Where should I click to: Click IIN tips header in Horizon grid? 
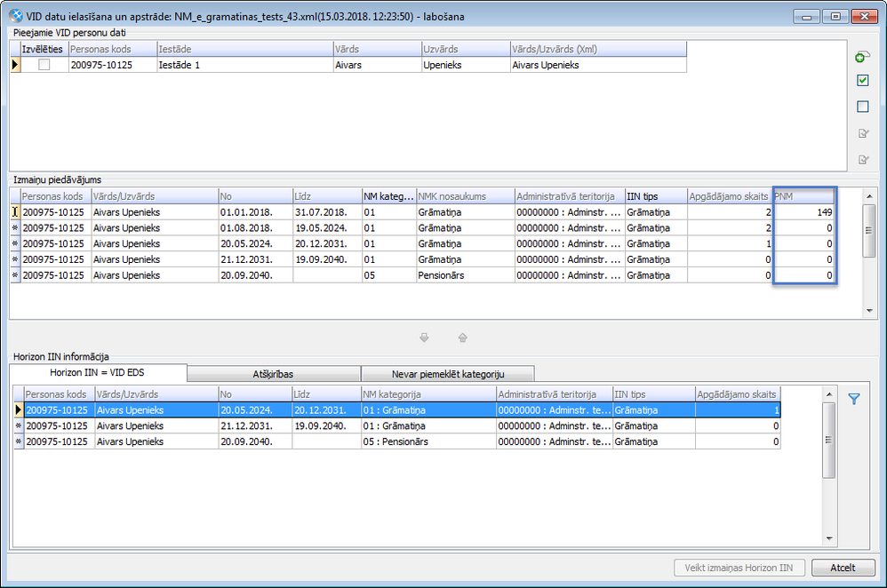pyautogui.click(x=654, y=394)
